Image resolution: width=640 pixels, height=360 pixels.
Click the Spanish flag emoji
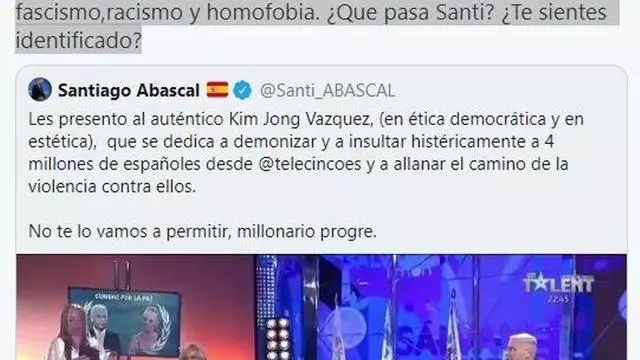pyautogui.click(x=217, y=90)
